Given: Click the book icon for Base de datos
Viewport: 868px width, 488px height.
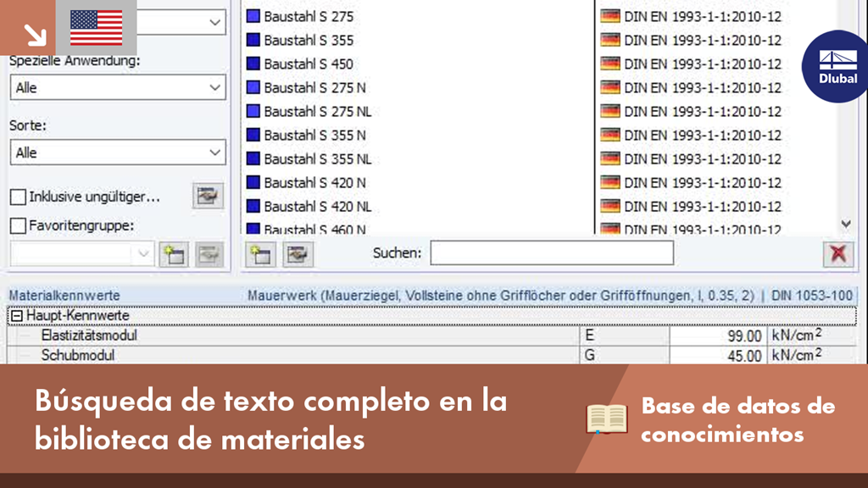Looking at the screenshot, I should click(x=607, y=419).
